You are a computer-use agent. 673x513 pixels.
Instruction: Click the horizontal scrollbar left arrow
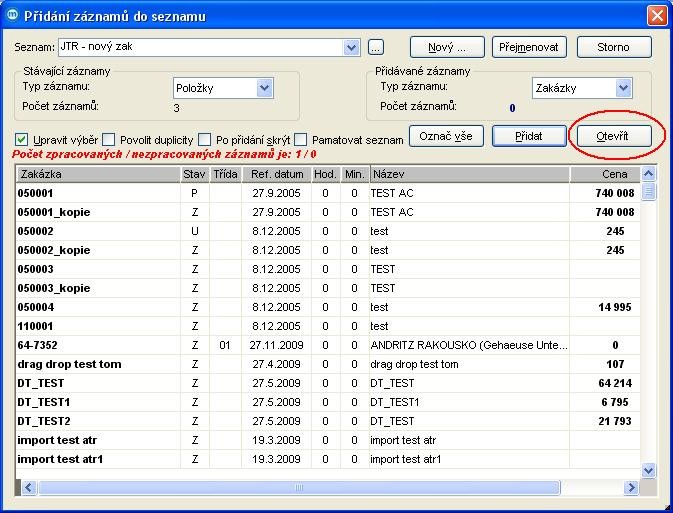[x=29, y=488]
